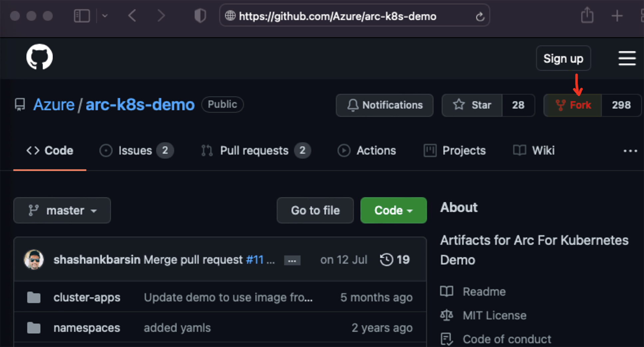Click the repository icon beside Azure

point(20,105)
